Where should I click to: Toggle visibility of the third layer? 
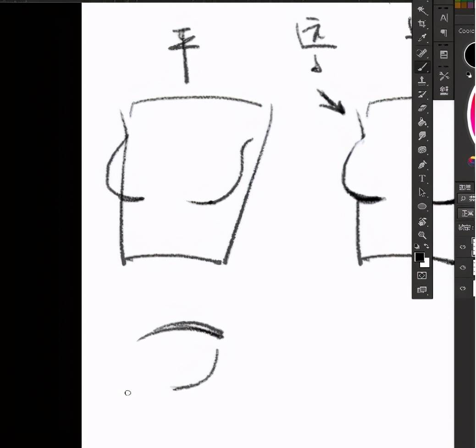point(463,288)
